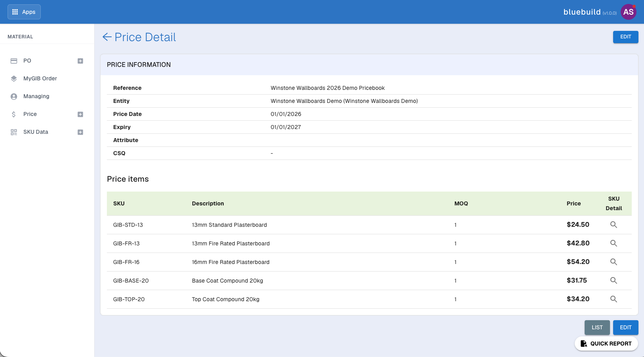
Task: View SKU detail for GIB-FR-16
Action: pyautogui.click(x=614, y=262)
